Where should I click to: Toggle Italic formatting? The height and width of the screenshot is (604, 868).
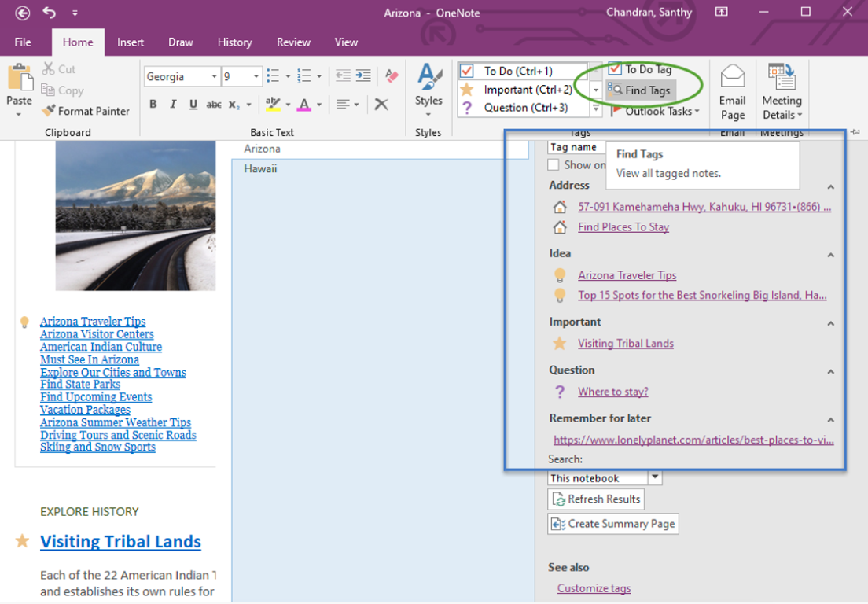click(x=173, y=104)
